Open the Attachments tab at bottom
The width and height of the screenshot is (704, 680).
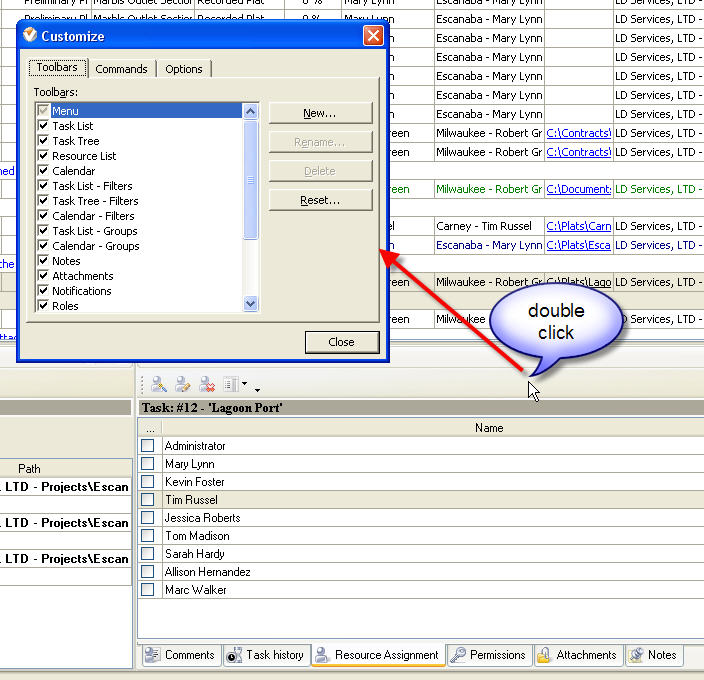(576, 655)
